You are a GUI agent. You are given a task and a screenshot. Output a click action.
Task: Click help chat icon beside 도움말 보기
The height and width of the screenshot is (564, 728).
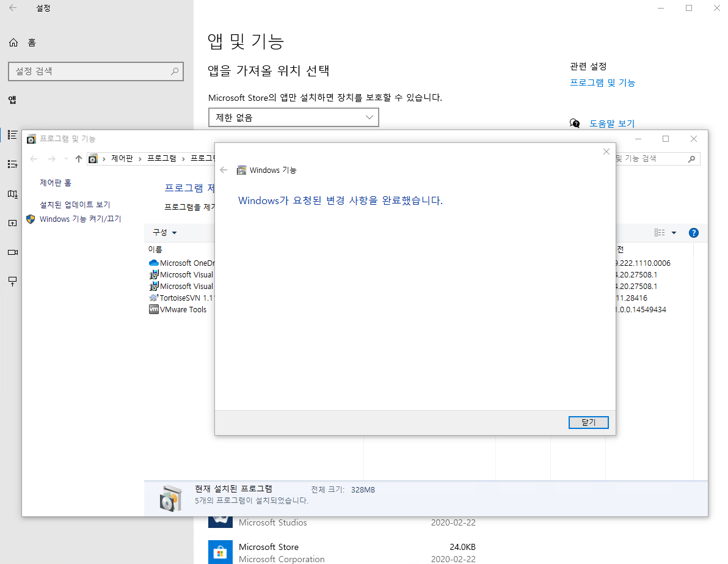tap(575, 123)
